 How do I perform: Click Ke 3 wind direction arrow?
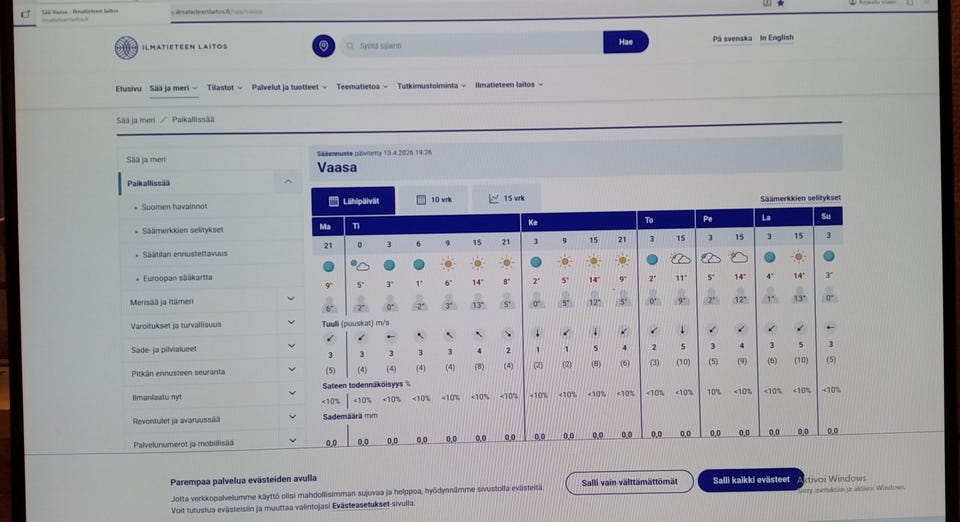[537, 333]
